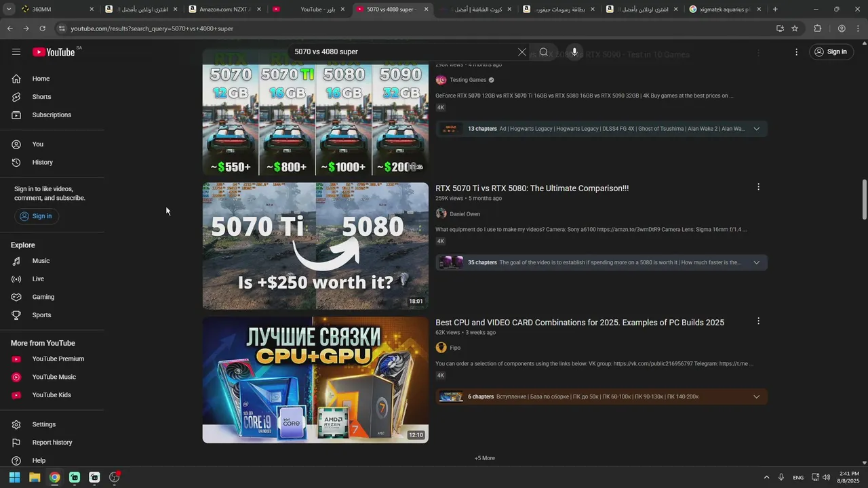The height and width of the screenshot is (488, 868).
Task: Click the Fipo channel avatar
Action: coord(441,348)
